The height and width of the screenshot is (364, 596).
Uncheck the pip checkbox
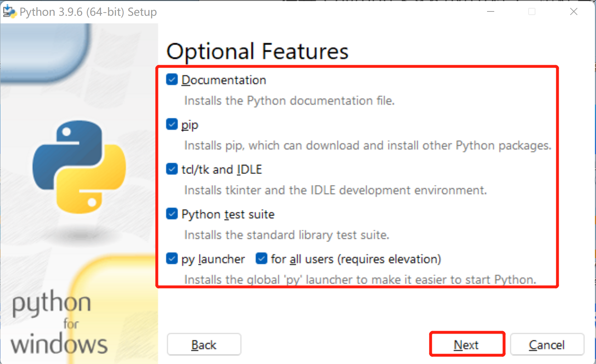[172, 124]
